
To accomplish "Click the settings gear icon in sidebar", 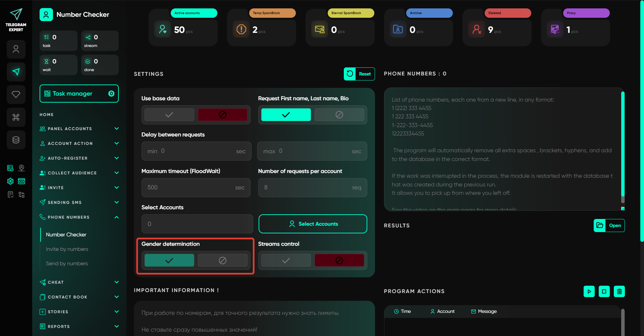I will [10, 181].
